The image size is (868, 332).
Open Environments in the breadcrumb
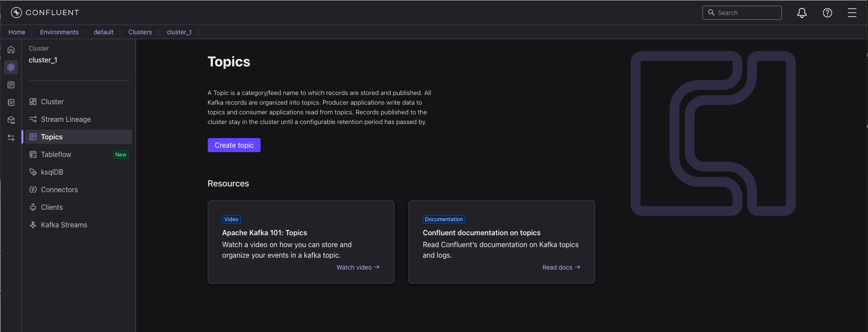[59, 32]
